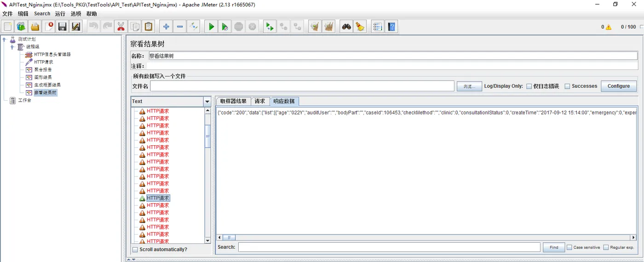Select 生成概要结果 in the tree
This screenshot has height=262, width=644.
tap(47, 85)
